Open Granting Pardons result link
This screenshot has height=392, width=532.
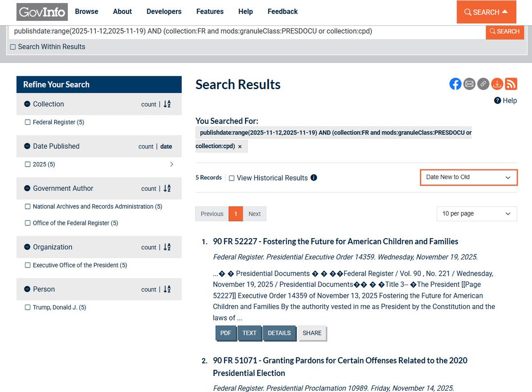(340, 367)
